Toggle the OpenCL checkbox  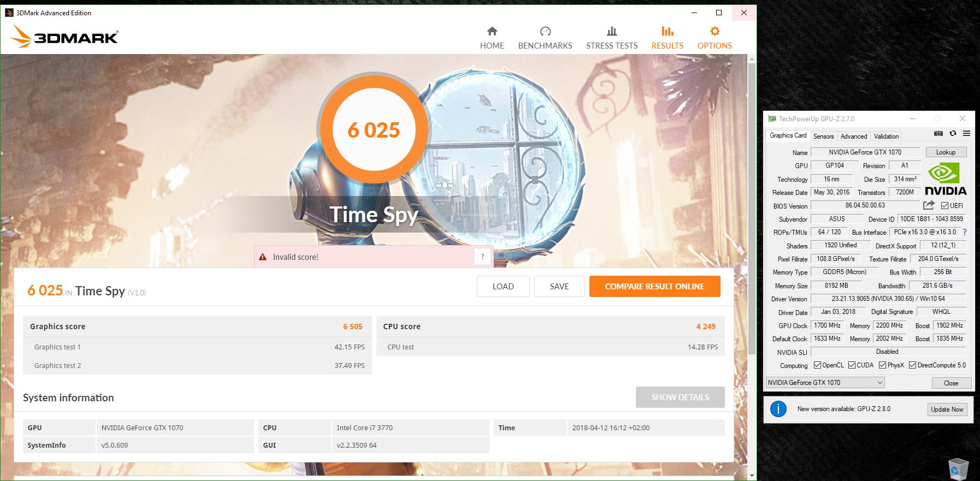817,365
